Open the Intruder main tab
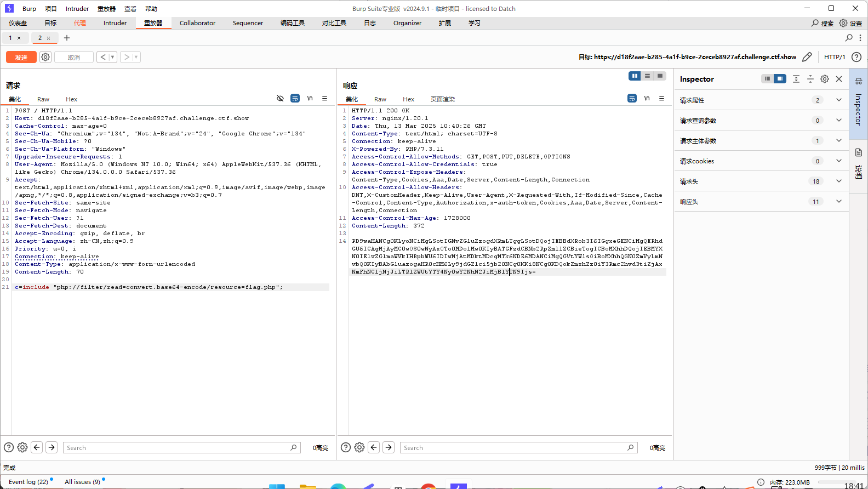The width and height of the screenshot is (868, 489). pos(115,23)
